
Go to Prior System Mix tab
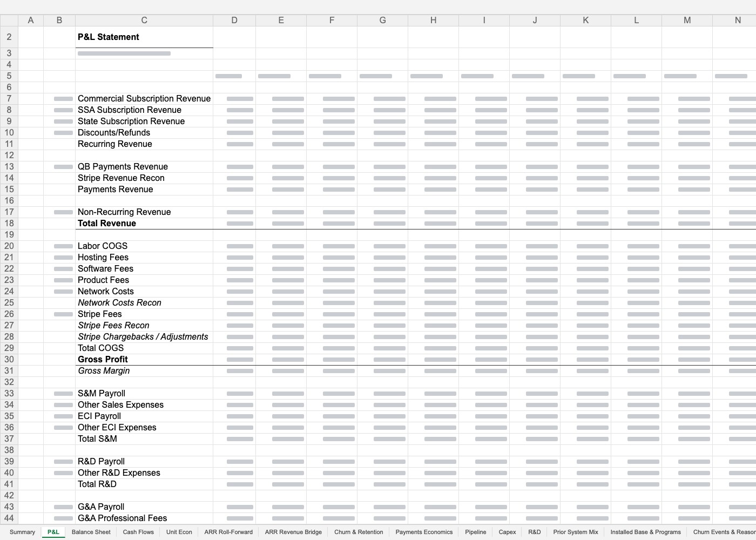576,532
